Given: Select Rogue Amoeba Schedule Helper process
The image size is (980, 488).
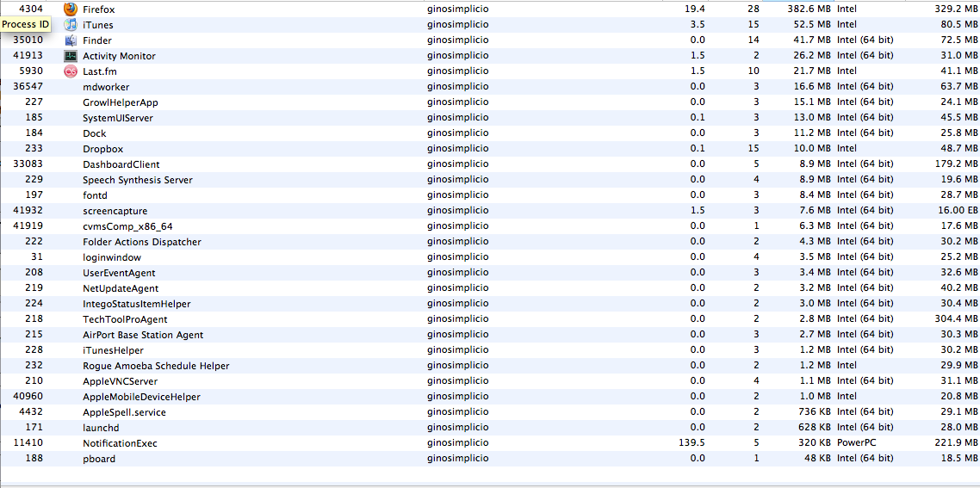Looking at the screenshot, I should (490, 366).
